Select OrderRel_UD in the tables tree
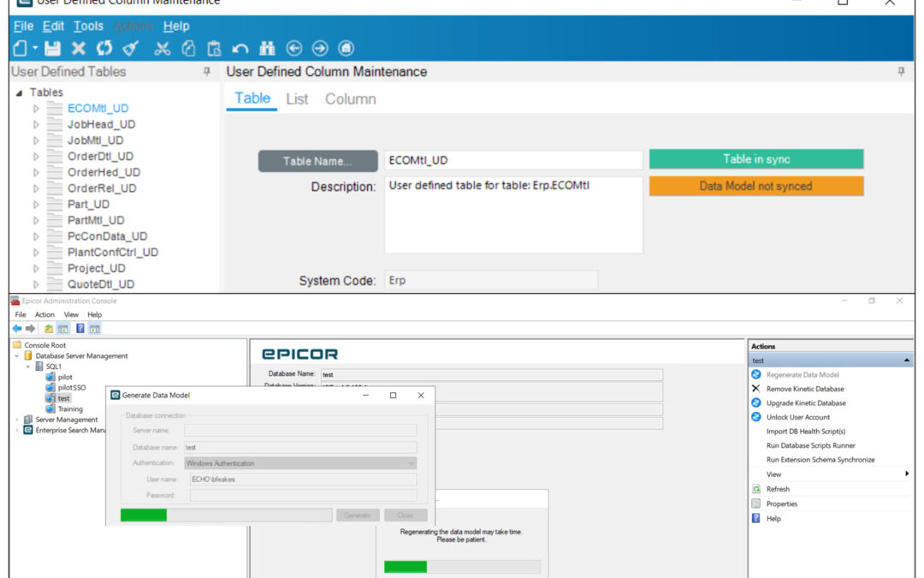 tap(102, 188)
